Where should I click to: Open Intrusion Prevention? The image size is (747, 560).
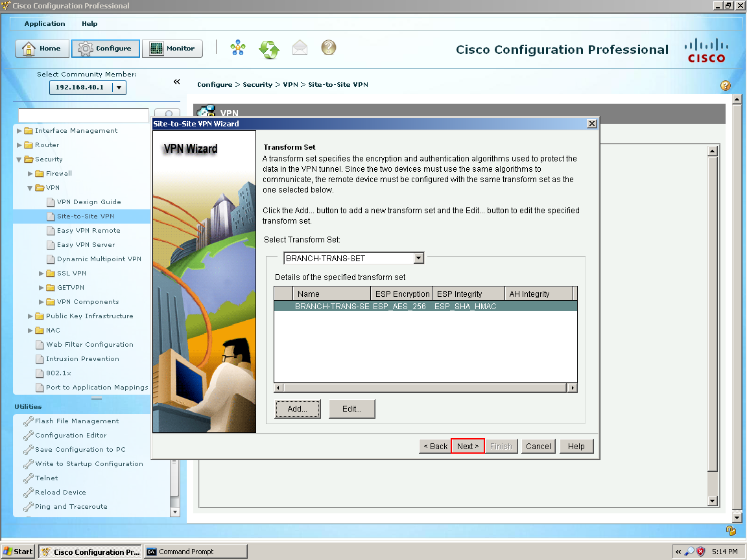[x=82, y=359]
